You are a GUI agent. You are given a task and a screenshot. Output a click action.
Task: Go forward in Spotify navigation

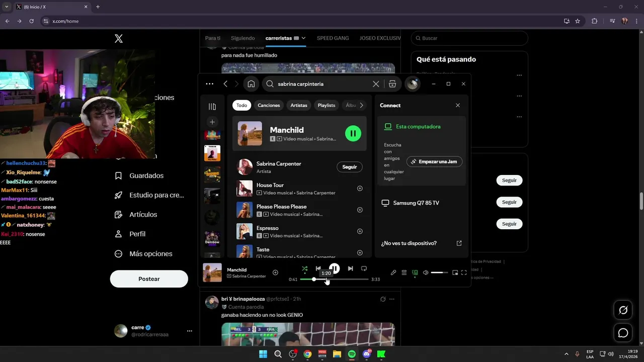pos(236,84)
